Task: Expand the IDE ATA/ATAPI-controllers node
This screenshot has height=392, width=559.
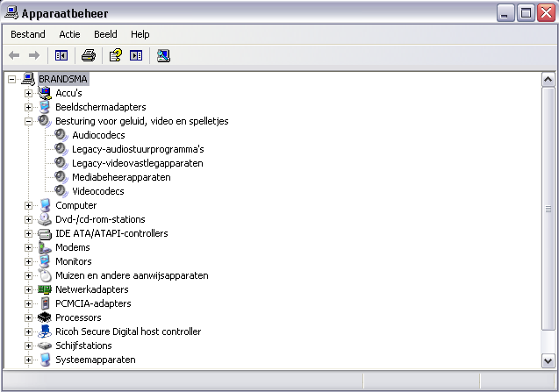Action: coord(28,234)
